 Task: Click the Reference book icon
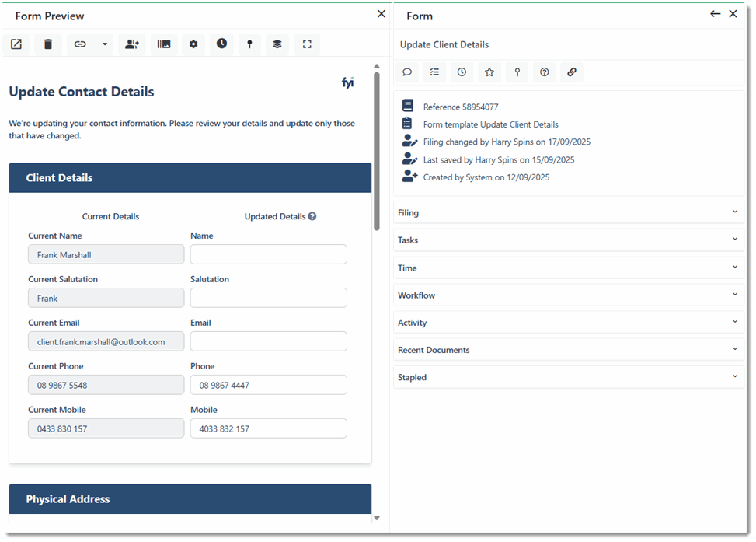point(408,105)
